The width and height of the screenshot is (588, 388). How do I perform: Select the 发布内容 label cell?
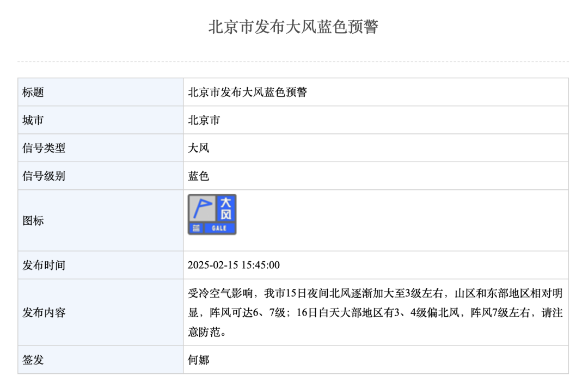(x=44, y=313)
